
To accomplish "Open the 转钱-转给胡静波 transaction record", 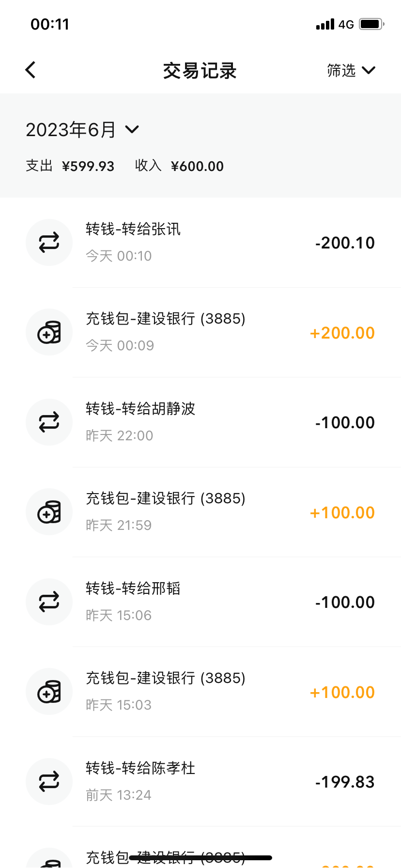I will (x=140, y=409).
